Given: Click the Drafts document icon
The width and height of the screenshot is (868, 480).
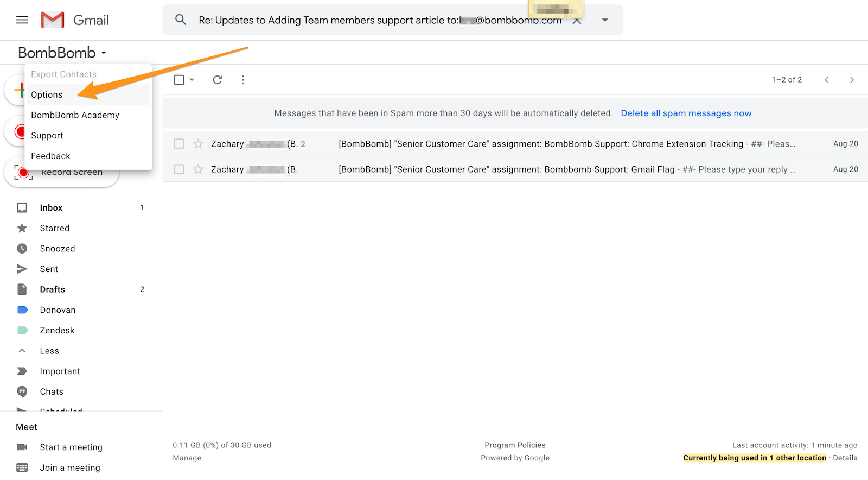Looking at the screenshot, I should (22, 289).
